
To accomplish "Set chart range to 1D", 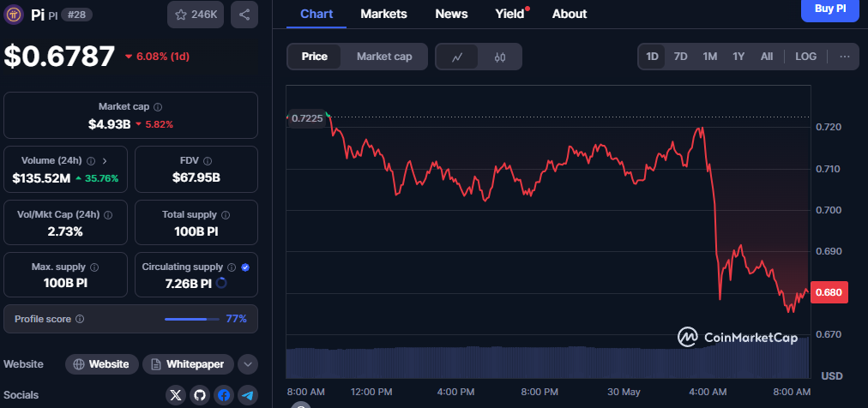I will pyautogui.click(x=652, y=57).
